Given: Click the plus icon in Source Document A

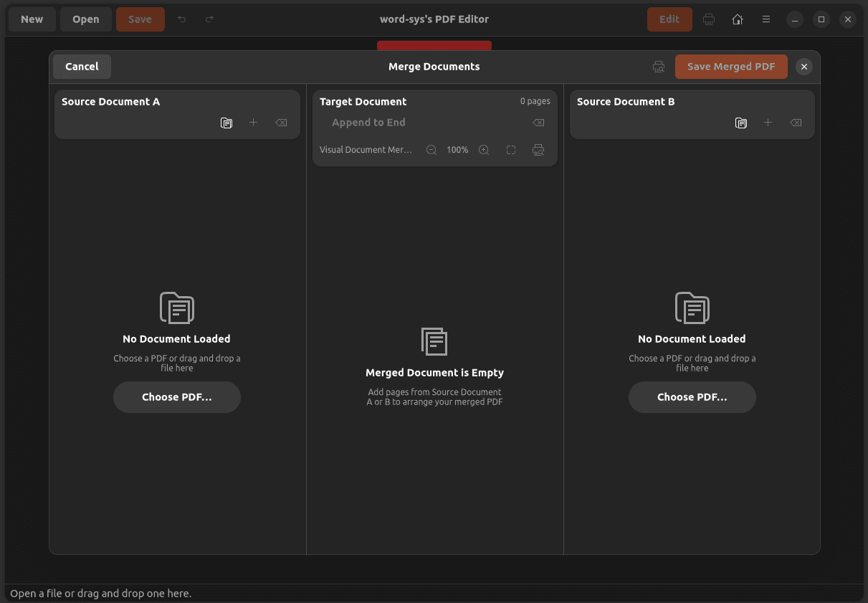Looking at the screenshot, I should (253, 123).
